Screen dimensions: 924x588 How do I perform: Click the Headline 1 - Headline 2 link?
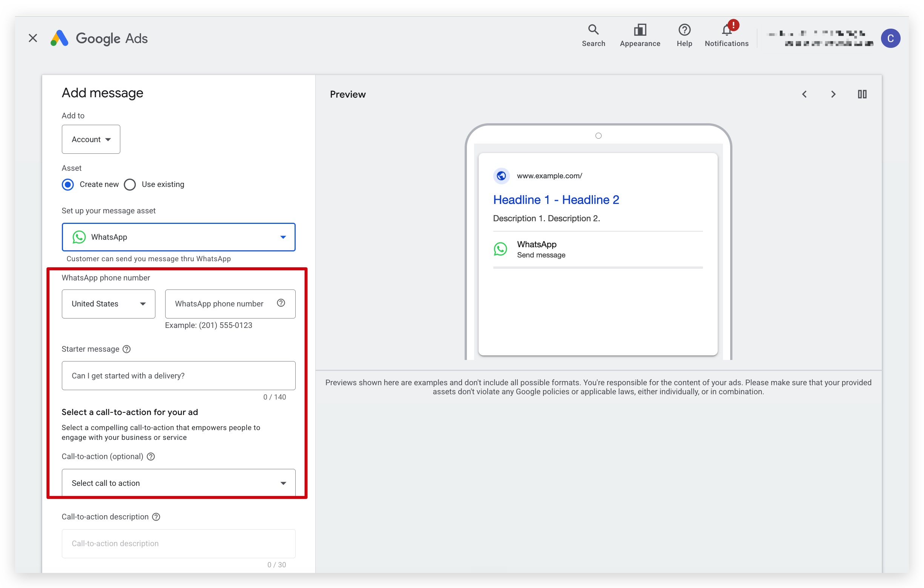[x=556, y=200]
